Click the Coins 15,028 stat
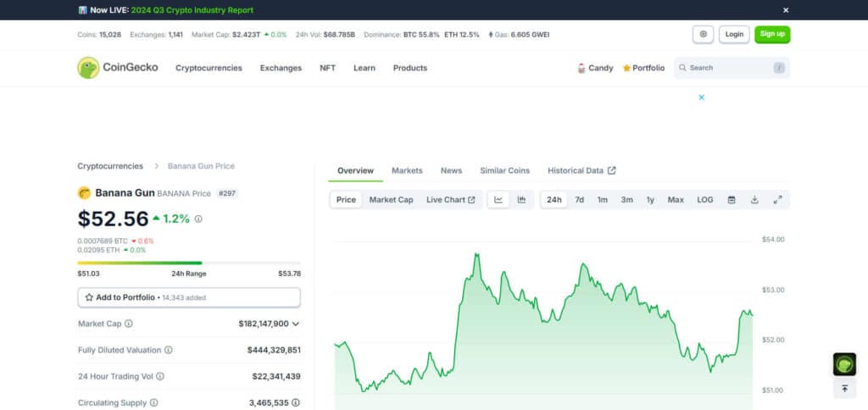868x410 pixels. pyautogui.click(x=99, y=34)
